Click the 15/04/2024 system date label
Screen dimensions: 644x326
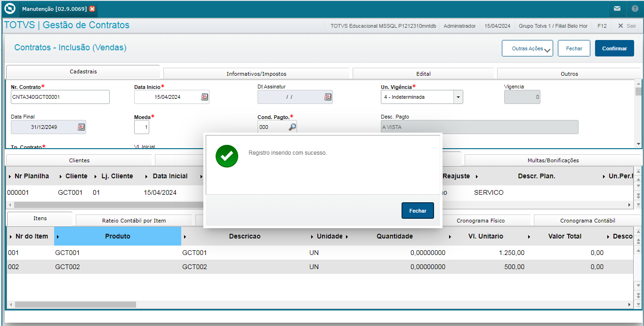click(x=497, y=26)
